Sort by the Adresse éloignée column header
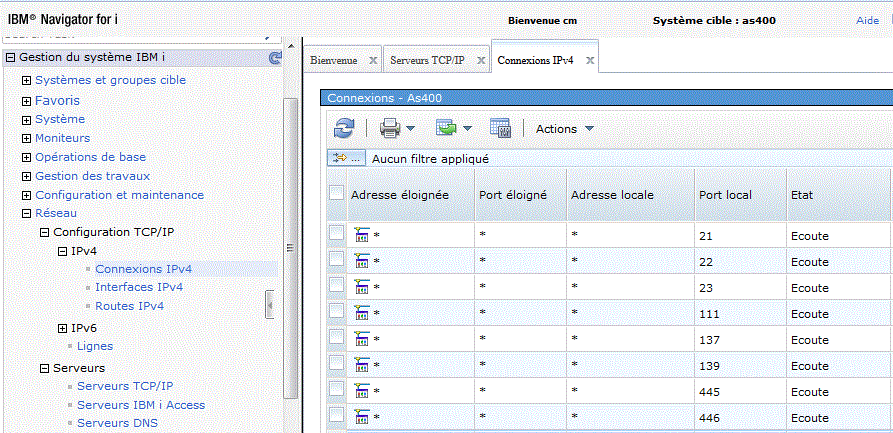The height and width of the screenshot is (433, 893). coord(400,195)
